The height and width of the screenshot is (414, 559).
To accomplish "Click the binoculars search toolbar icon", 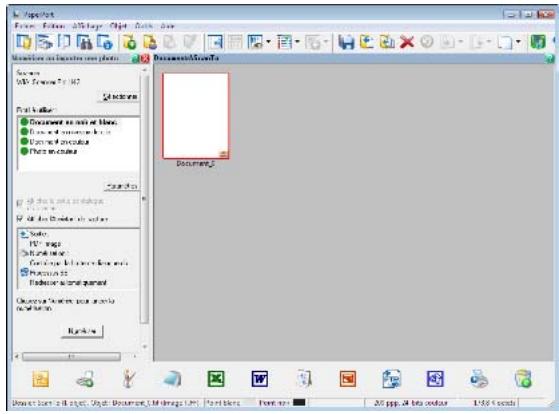I will [85, 42].
